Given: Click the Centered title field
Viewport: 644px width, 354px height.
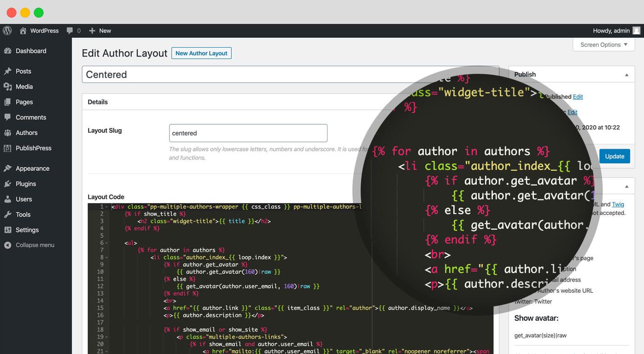Looking at the screenshot, I should [x=290, y=75].
